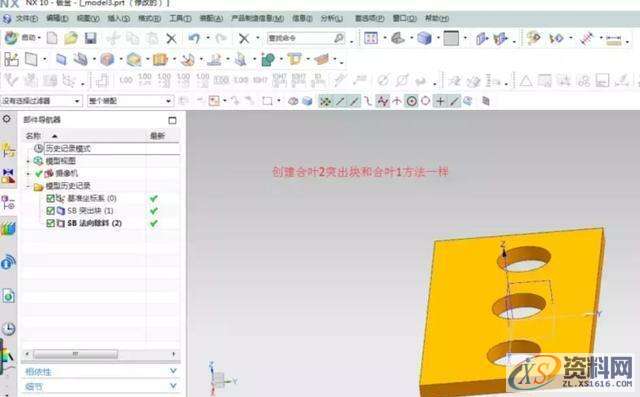This screenshot has height=397, width=640.
Task: Open the blue info signal sidebar icon
Action: (8, 262)
